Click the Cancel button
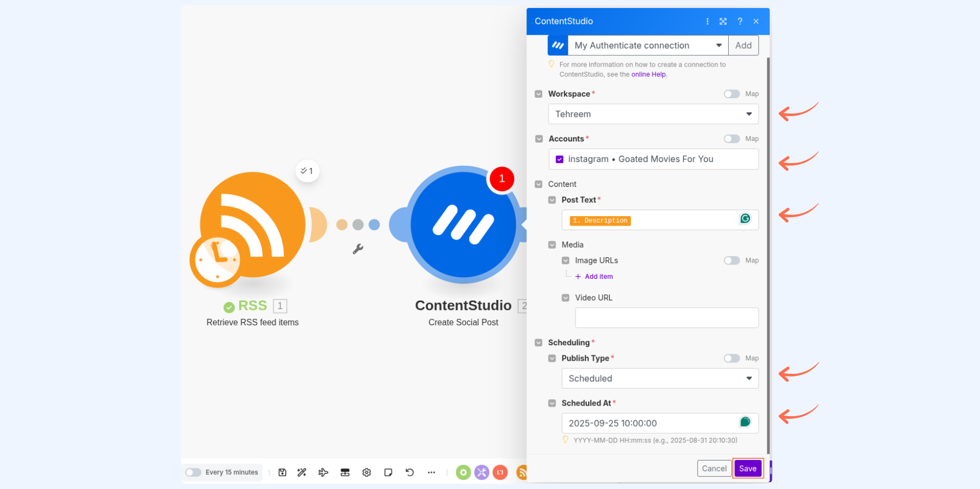Viewport: 980px width, 489px height. [x=714, y=468]
